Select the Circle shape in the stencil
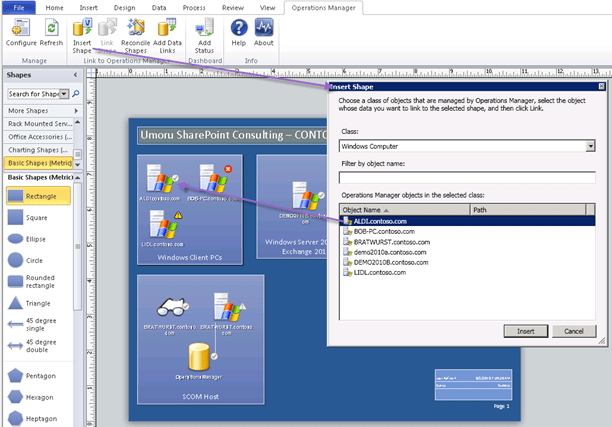The height and width of the screenshot is (427, 612). (25, 260)
